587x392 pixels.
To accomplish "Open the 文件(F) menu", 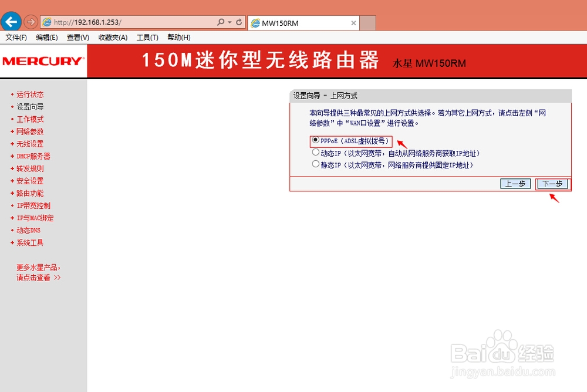I will 16,38.
